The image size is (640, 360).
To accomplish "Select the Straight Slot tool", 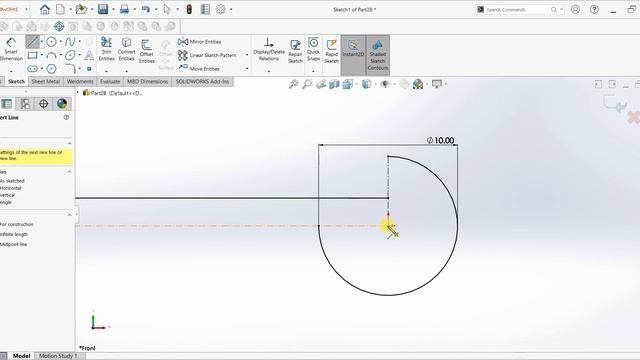I will pyautogui.click(x=33, y=69).
